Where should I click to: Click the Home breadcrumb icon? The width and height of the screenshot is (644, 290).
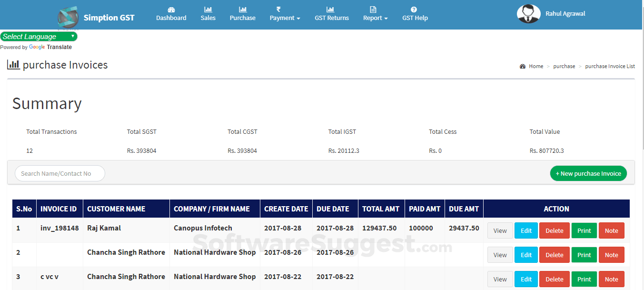(x=523, y=66)
